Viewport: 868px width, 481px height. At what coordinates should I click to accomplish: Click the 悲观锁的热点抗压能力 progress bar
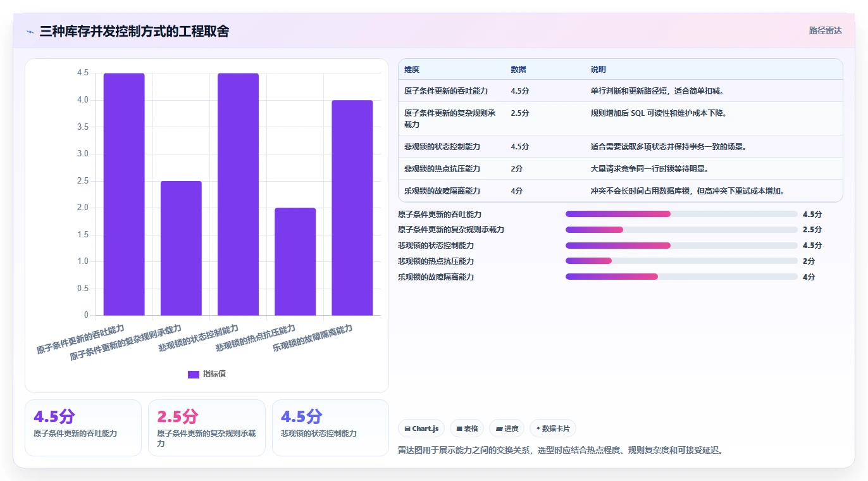[681, 261]
